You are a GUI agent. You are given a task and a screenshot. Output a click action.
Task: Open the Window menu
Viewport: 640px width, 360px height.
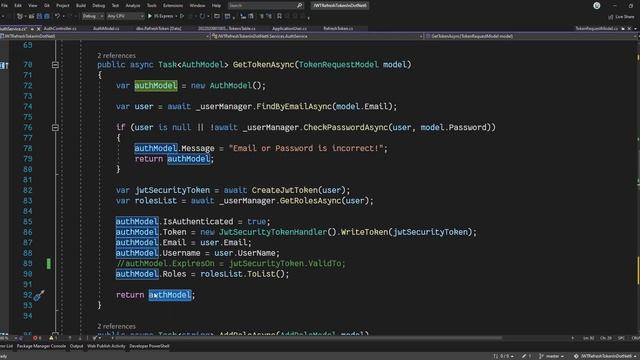(197, 6)
